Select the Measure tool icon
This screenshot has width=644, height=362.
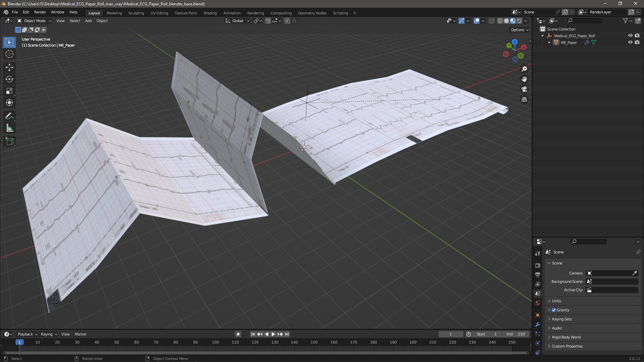(10, 128)
